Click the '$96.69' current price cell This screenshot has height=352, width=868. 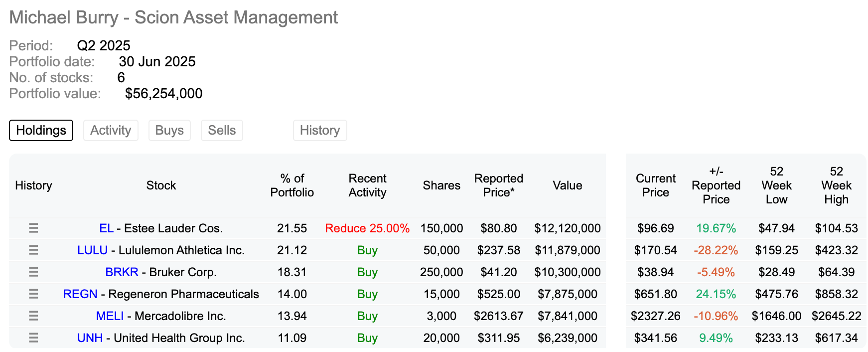(656, 228)
